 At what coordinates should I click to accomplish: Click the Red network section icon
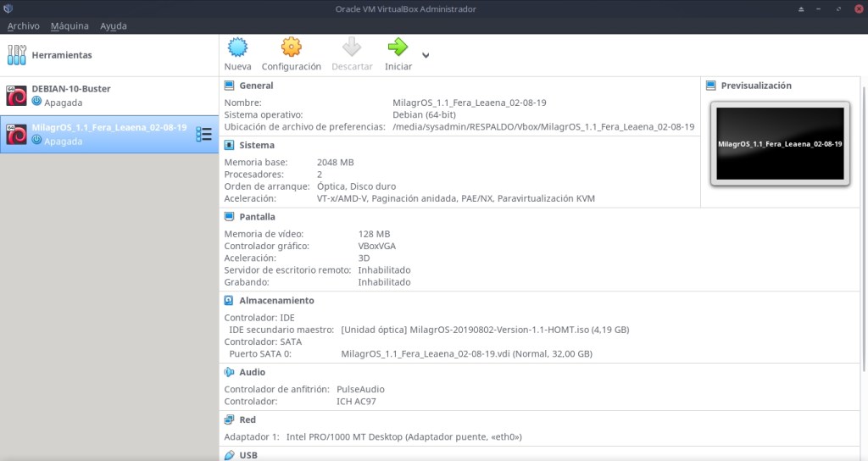point(229,419)
